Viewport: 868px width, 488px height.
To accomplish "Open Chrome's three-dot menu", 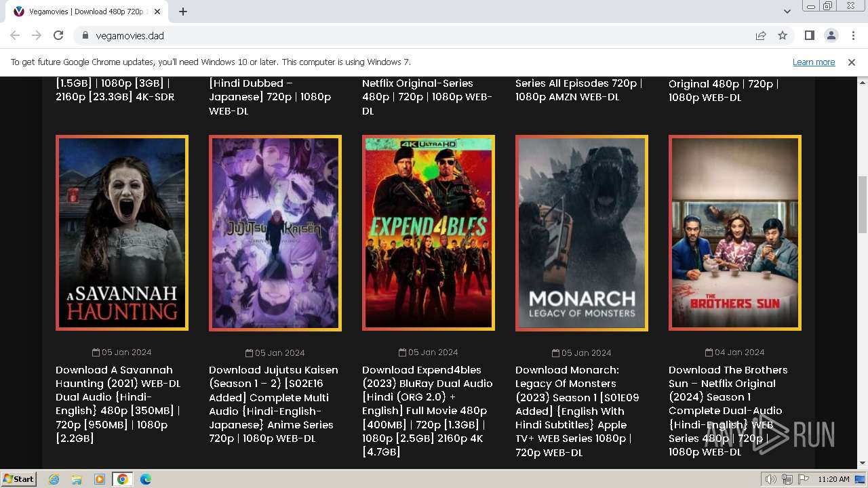I will 853,35.
